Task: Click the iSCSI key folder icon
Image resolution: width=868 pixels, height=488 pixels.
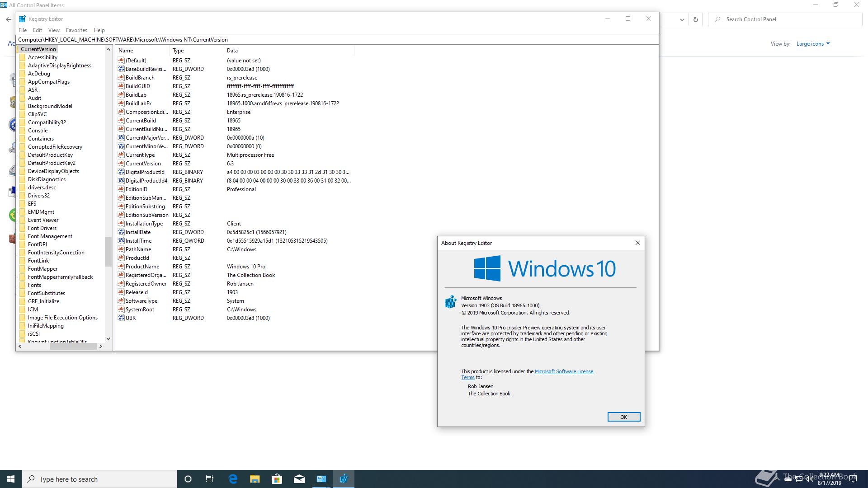Action: 23,334
